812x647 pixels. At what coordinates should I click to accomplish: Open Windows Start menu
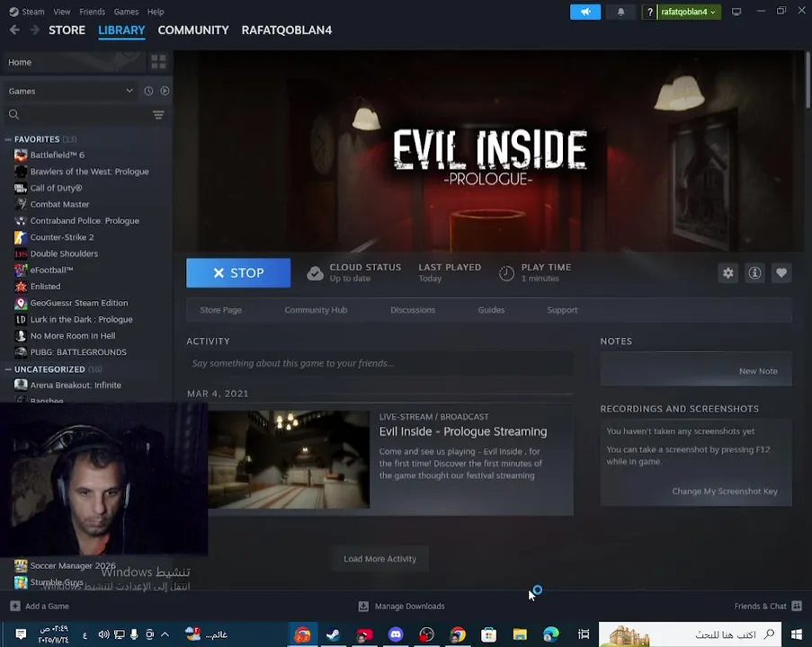point(797,634)
